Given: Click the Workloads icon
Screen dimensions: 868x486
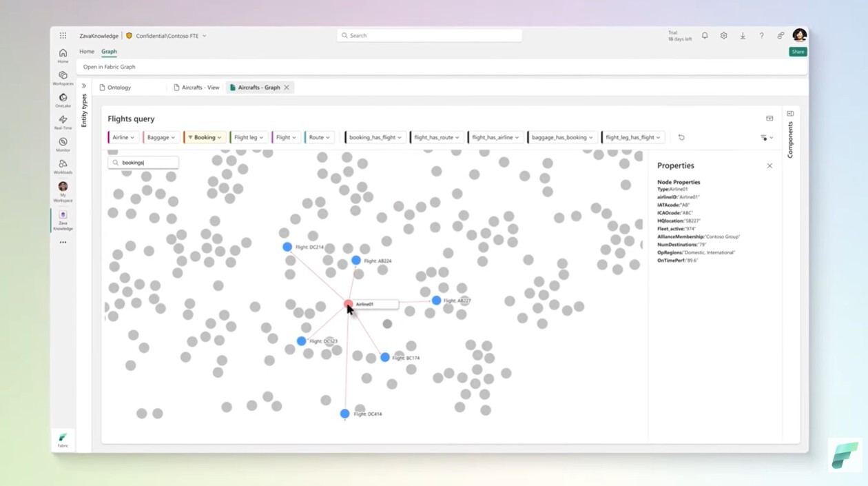Looking at the screenshot, I should coord(63,165).
